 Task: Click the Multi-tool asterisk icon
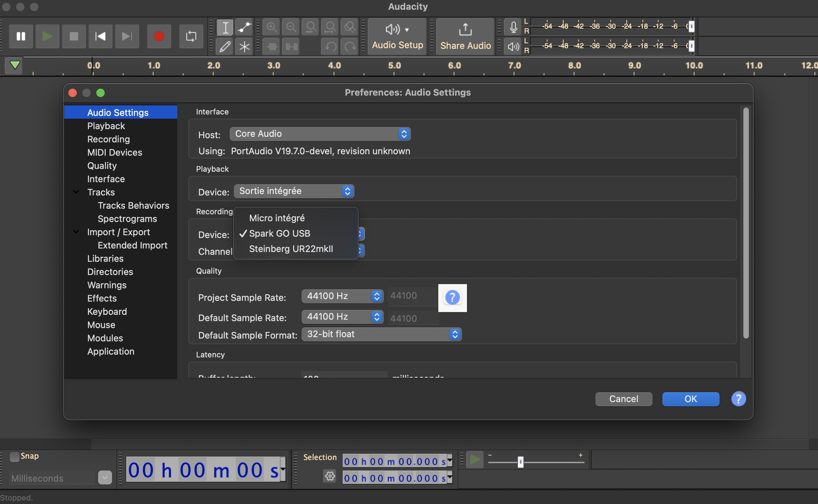tap(244, 46)
